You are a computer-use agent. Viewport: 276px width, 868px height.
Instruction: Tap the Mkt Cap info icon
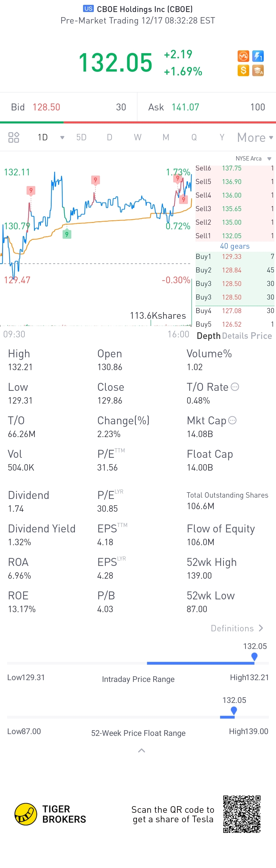coord(232,420)
